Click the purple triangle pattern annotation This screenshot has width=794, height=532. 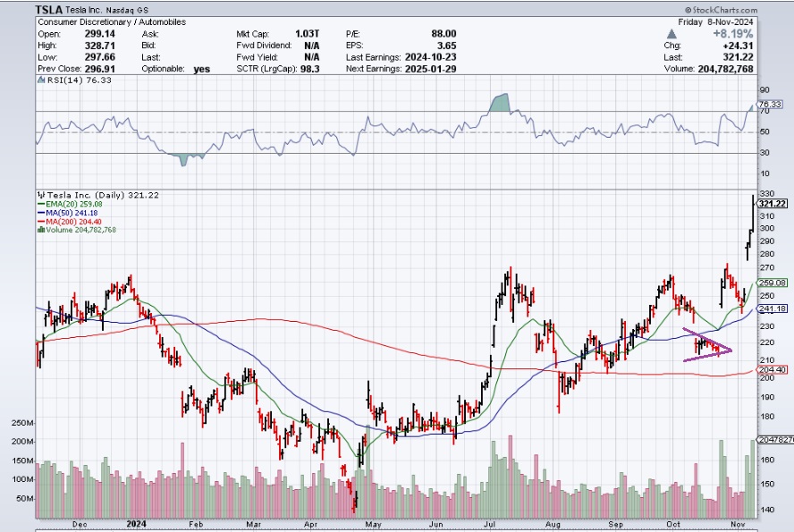click(706, 346)
